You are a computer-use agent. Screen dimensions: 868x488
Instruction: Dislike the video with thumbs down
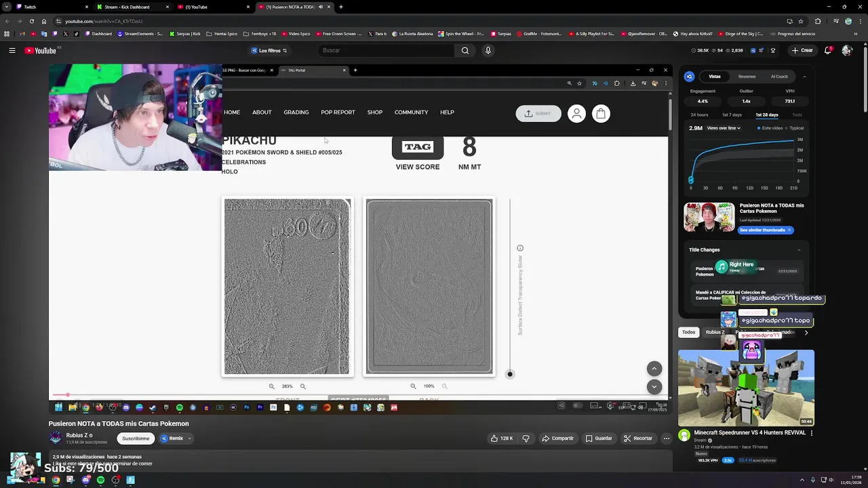pyautogui.click(x=526, y=439)
